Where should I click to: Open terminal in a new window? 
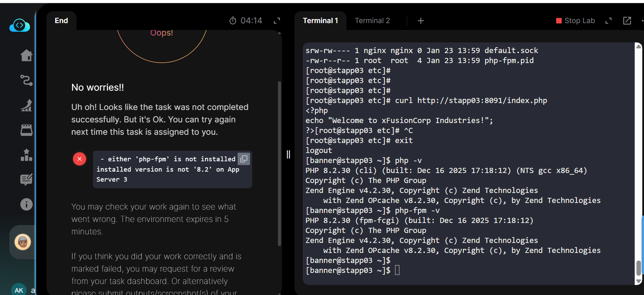627,21
